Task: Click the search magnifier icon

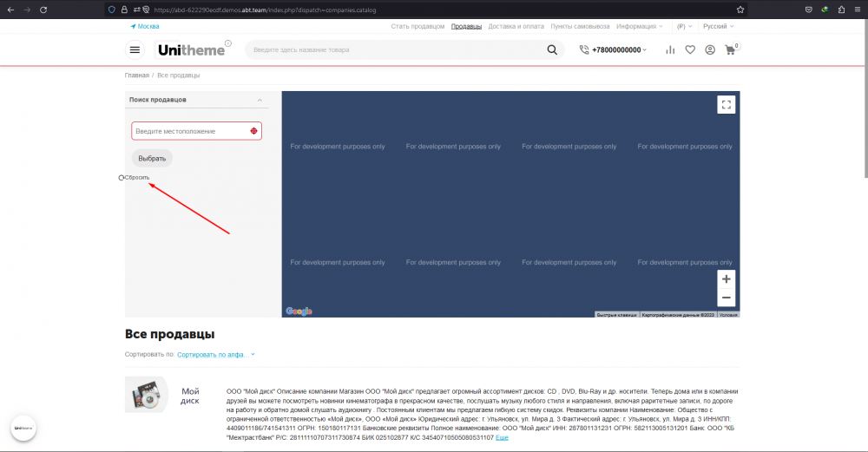Action: [x=552, y=50]
